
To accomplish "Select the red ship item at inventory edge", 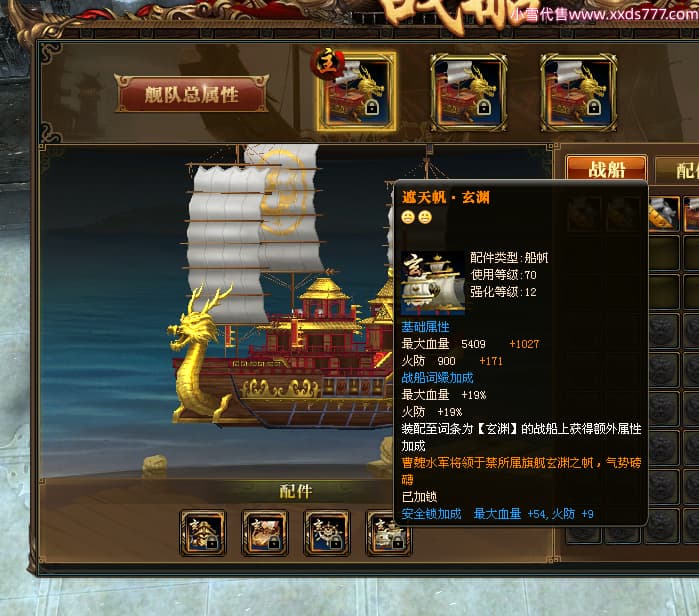I will pyautogui.click(x=691, y=214).
